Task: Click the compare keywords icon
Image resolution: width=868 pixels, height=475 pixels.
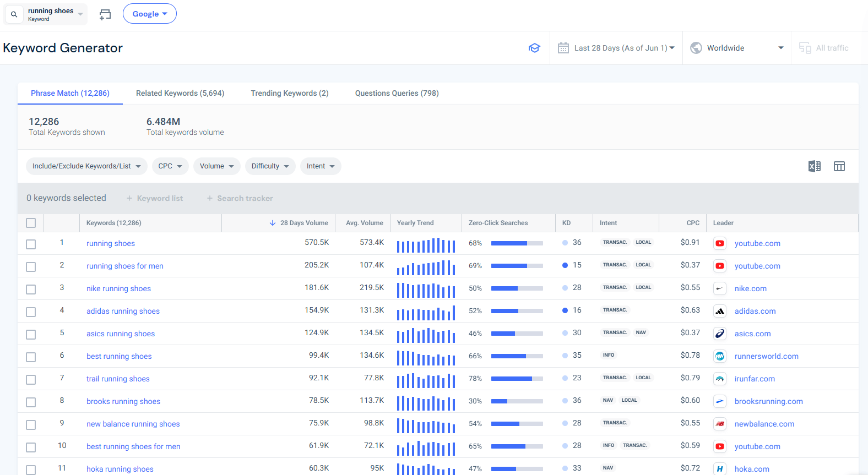Action: 105,15
